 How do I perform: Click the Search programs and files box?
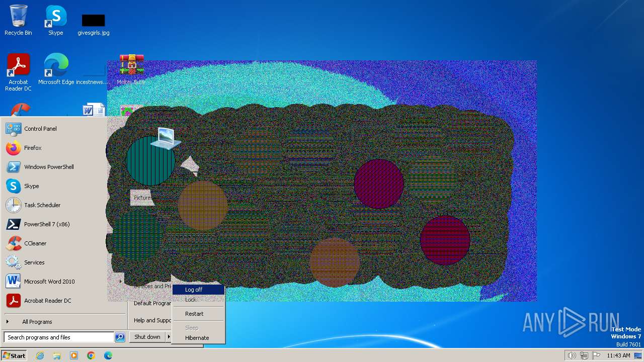pyautogui.click(x=59, y=337)
